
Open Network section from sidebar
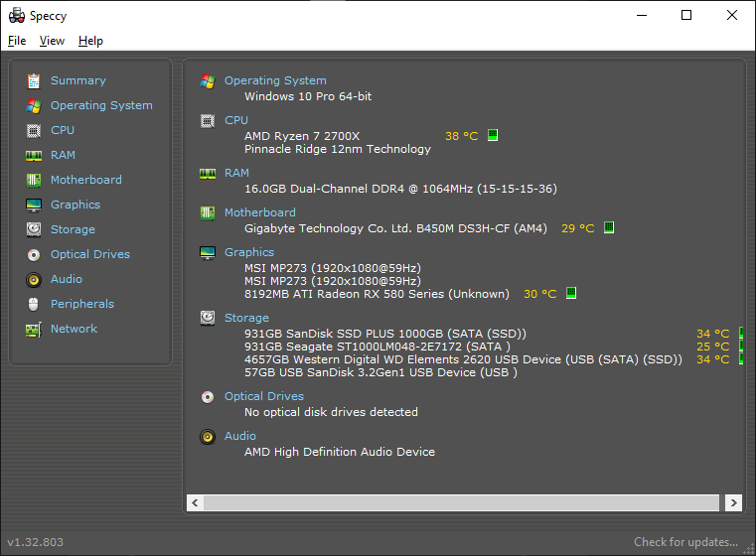click(74, 329)
